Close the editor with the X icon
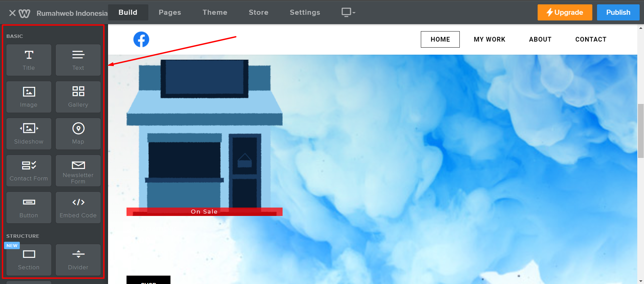The width and height of the screenshot is (644, 284). [x=12, y=13]
